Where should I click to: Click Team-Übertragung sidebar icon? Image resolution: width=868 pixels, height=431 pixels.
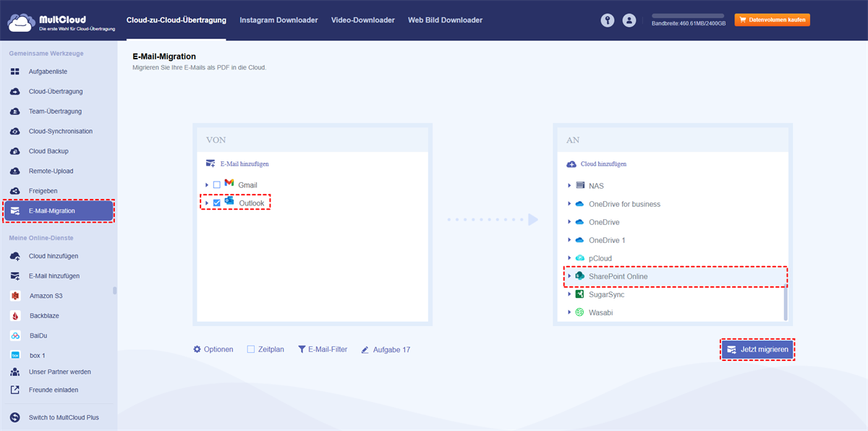pyautogui.click(x=15, y=111)
